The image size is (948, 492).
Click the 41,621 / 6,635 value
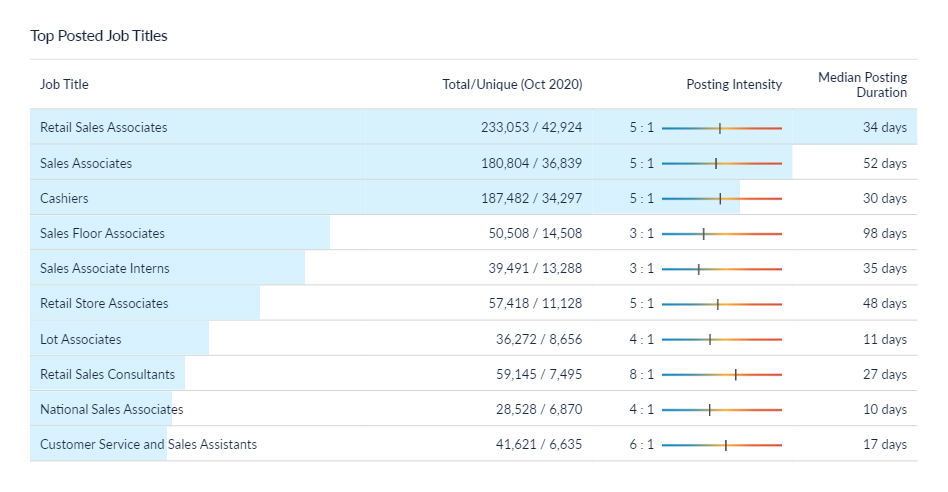539,444
